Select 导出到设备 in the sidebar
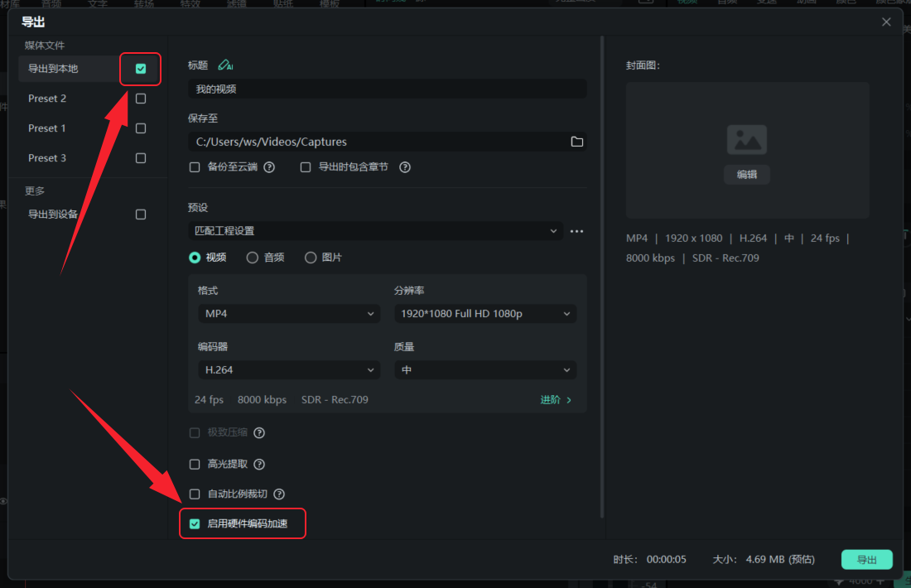Image resolution: width=911 pixels, height=588 pixels. [53, 214]
